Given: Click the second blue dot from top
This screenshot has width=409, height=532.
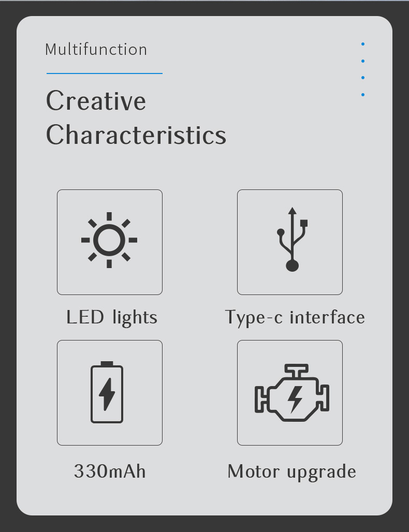Looking at the screenshot, I should (x=363, y=61).
